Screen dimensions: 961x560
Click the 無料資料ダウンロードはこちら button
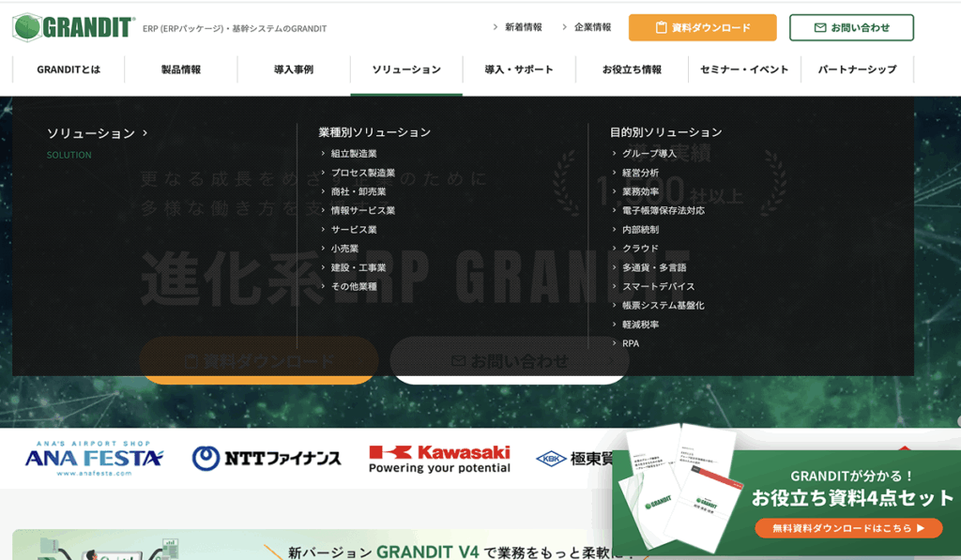(848, 528)
